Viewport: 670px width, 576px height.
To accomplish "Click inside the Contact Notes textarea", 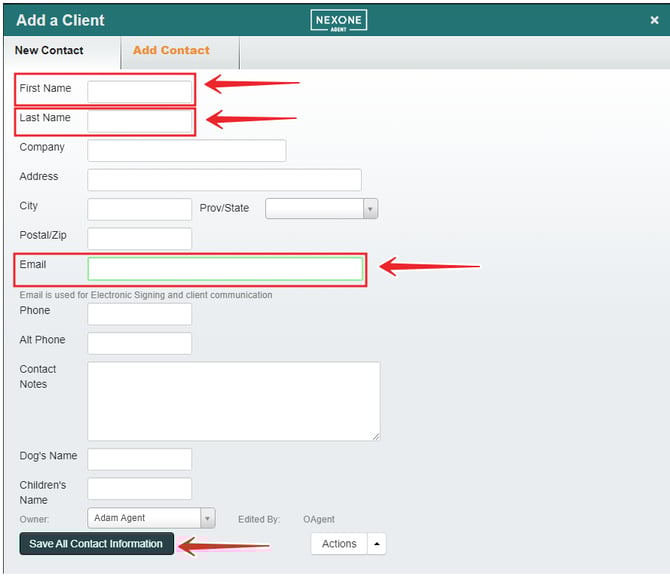I will [233, 400].
